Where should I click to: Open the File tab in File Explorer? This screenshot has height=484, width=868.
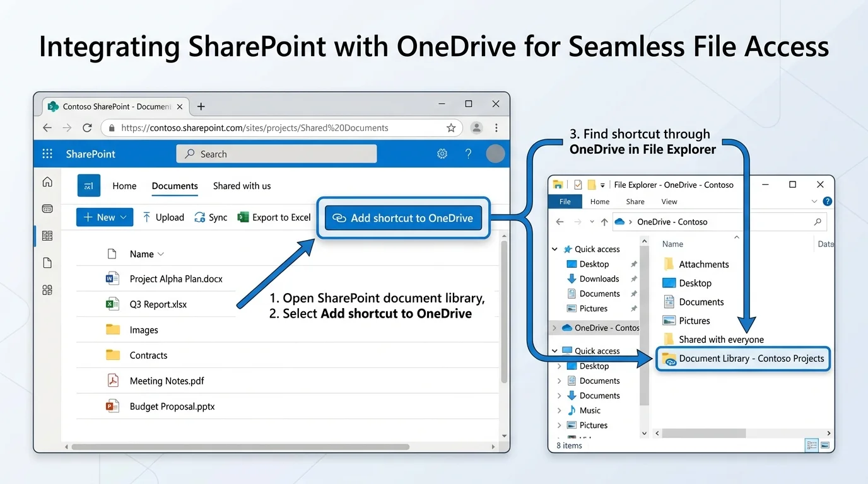(565, 202)
